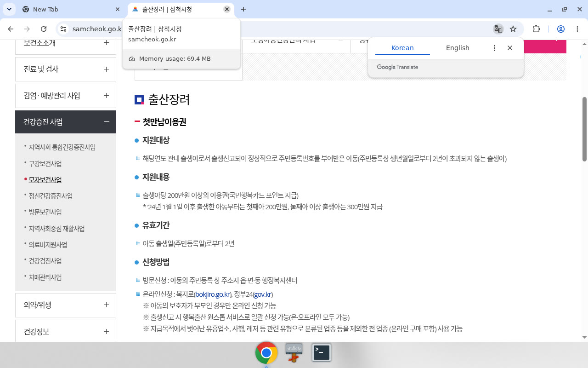Reload the page with the refresh icon
588x368 pixels.
(x=44, y=29)
